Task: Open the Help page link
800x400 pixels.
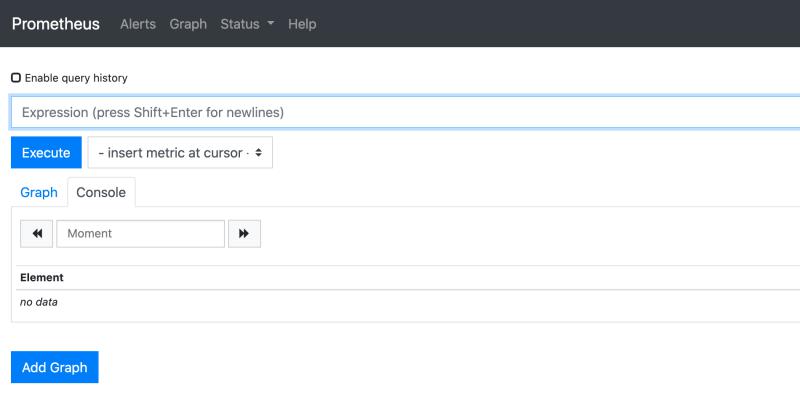Action: 302,24
